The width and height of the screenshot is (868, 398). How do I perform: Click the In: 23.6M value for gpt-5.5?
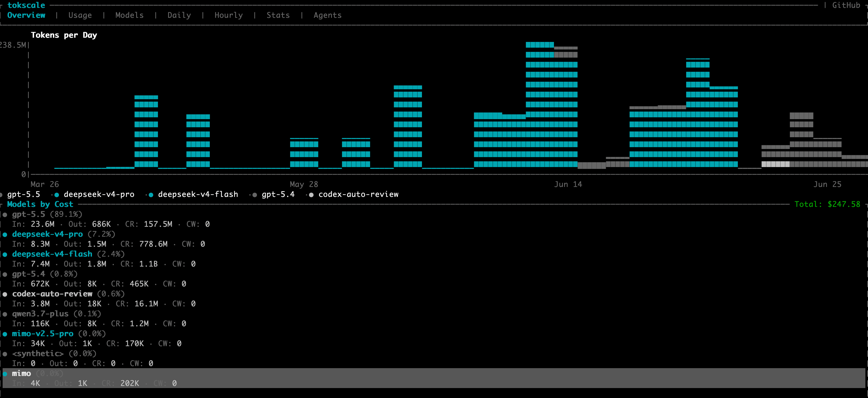[33, 224]
